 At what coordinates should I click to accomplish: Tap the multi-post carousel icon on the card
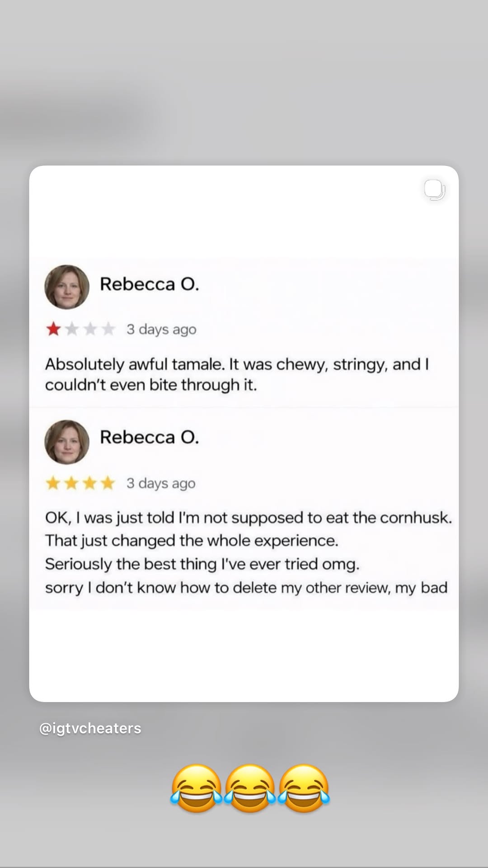(x=435, y=190)
